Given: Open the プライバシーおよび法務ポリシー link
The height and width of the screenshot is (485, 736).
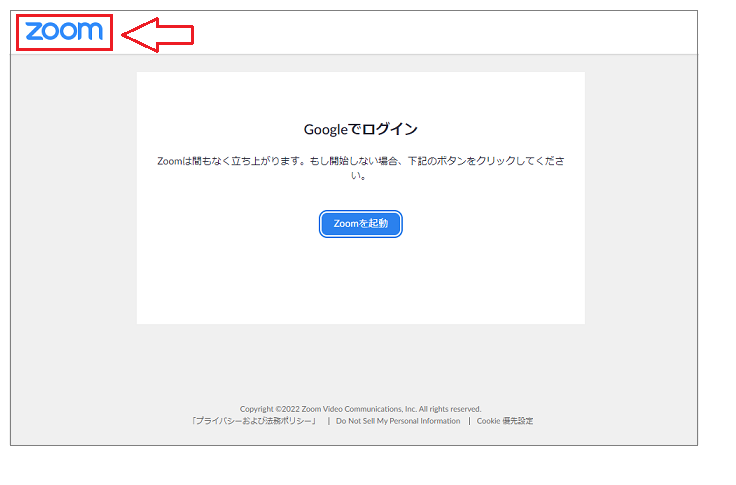Looking at the screenshot, I should (254, 421).
